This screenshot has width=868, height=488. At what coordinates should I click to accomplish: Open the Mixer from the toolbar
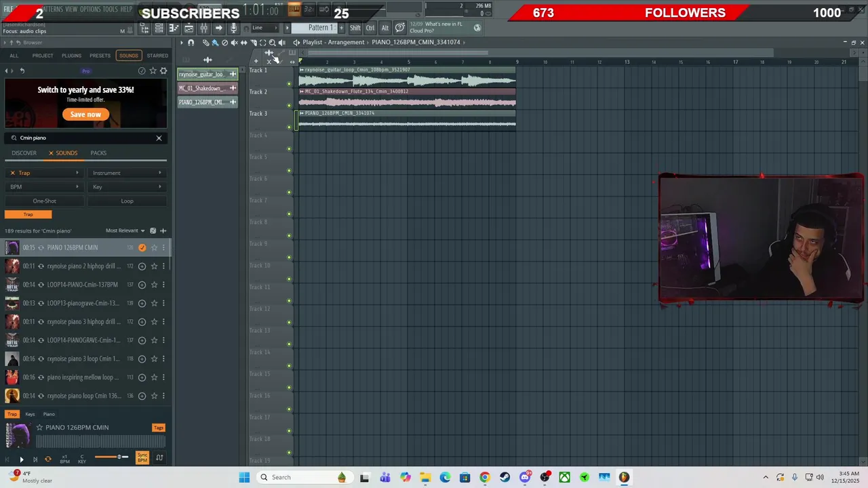[203, 28]
